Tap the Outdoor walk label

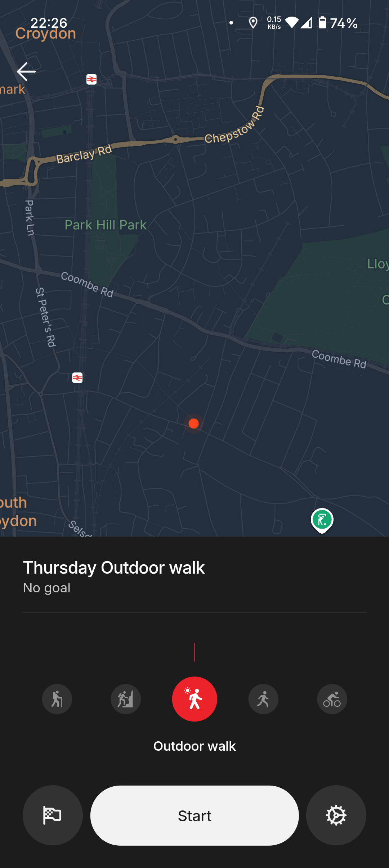[x=194, y=746]
